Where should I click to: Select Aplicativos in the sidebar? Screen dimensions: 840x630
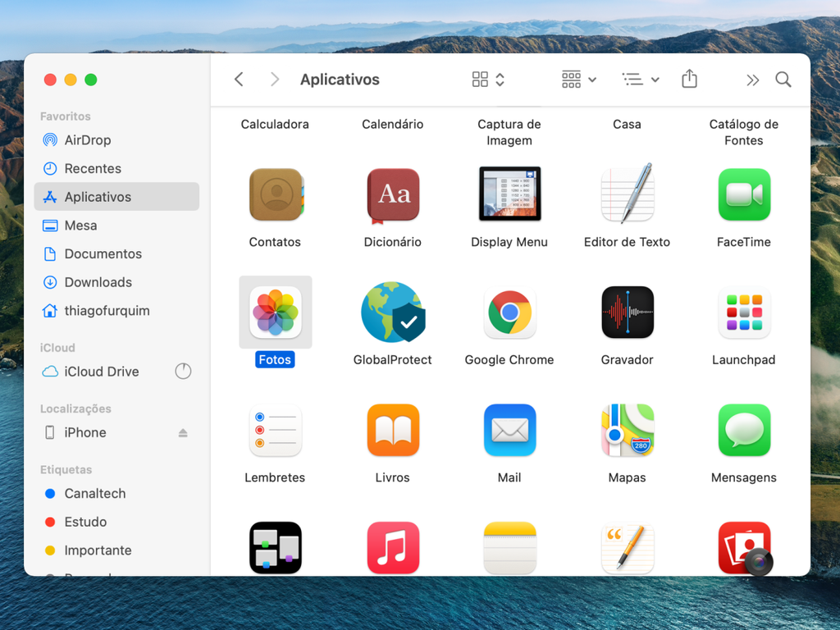[x=116, y=197]
